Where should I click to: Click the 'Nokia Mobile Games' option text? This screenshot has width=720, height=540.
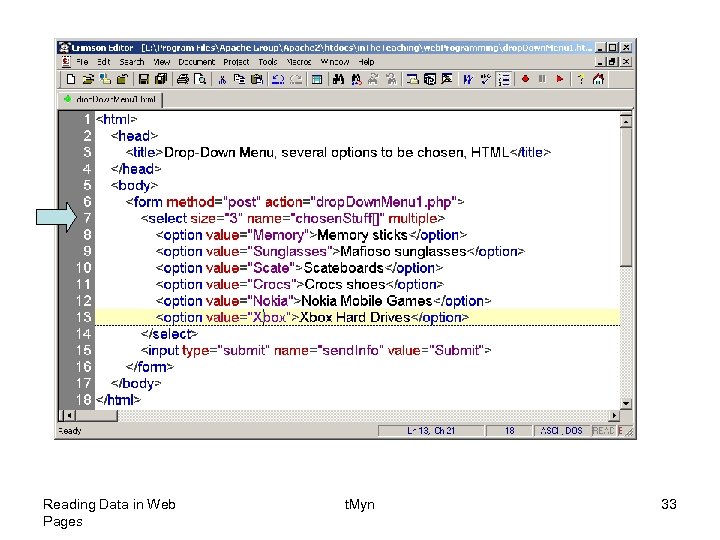(367, 301)
